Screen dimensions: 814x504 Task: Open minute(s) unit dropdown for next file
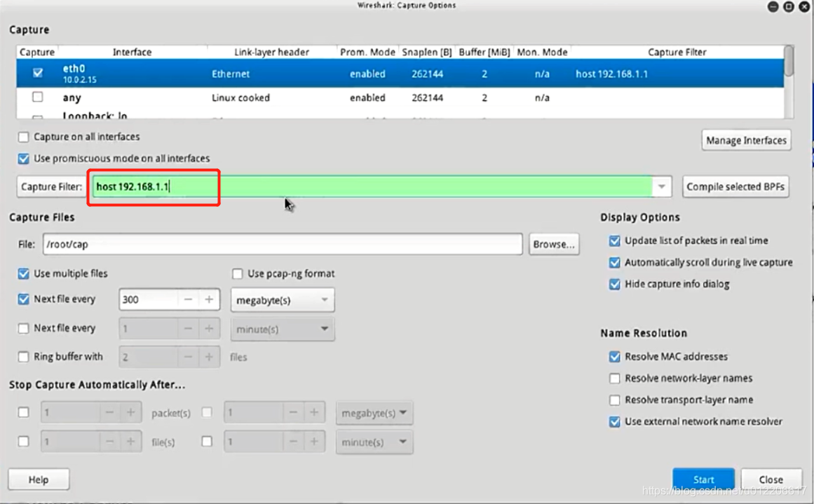pyautogui.click(x=283, y=329)
